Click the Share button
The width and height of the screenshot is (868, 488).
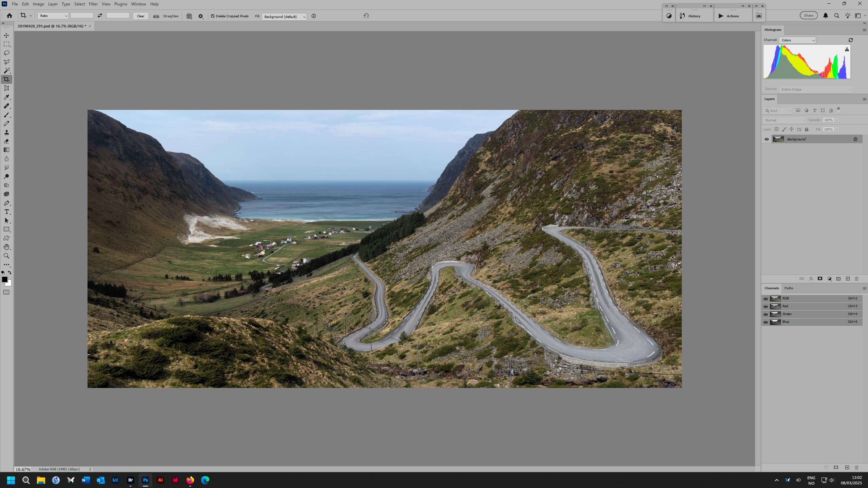pos(808,15)
